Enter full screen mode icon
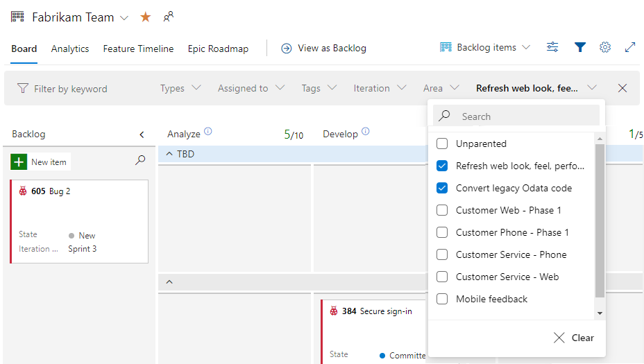This screenshot has width=644, height=364. click(630, 48)
